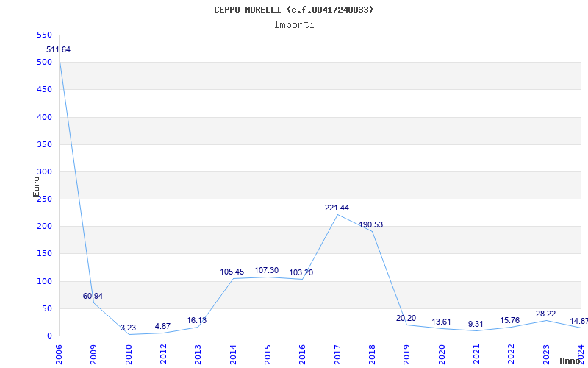Select the 0 y-axis tick label
The image size is (588, 368).
click(49, 336)
